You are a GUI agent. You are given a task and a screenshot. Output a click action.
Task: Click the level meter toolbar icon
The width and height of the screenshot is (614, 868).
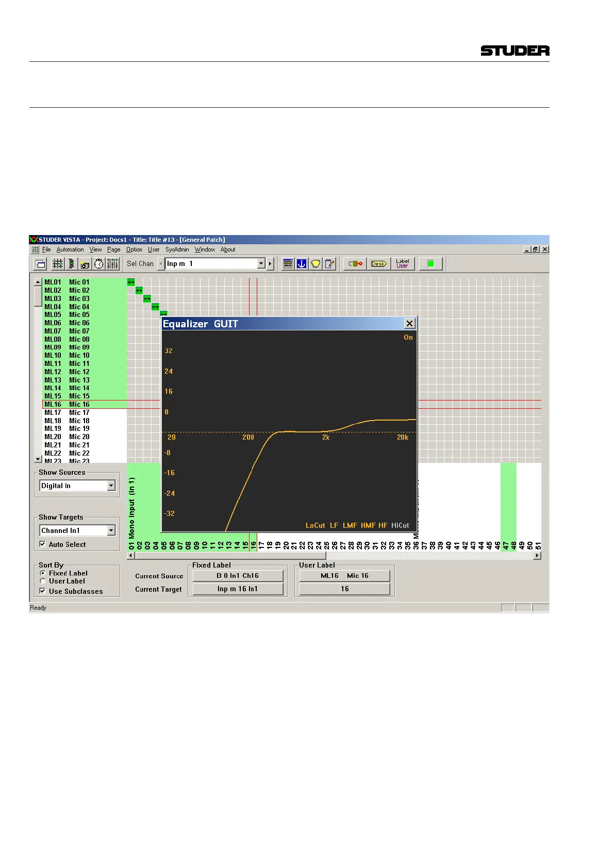[x=71, y=264]
